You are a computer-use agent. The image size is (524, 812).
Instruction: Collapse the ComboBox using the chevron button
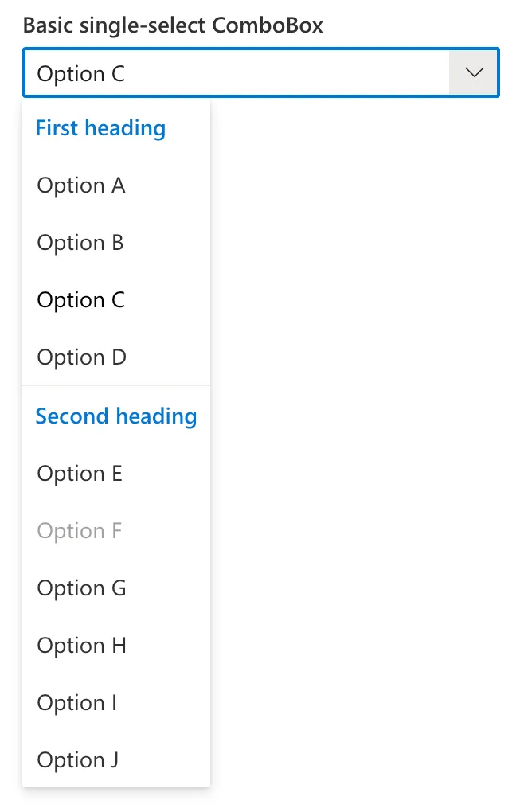coord(475,73)
